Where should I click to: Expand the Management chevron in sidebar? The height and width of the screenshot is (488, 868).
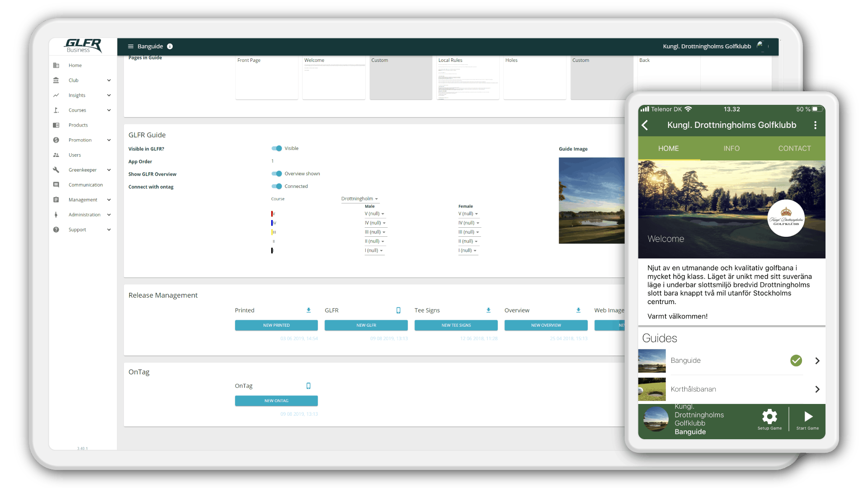coord(109,200)
